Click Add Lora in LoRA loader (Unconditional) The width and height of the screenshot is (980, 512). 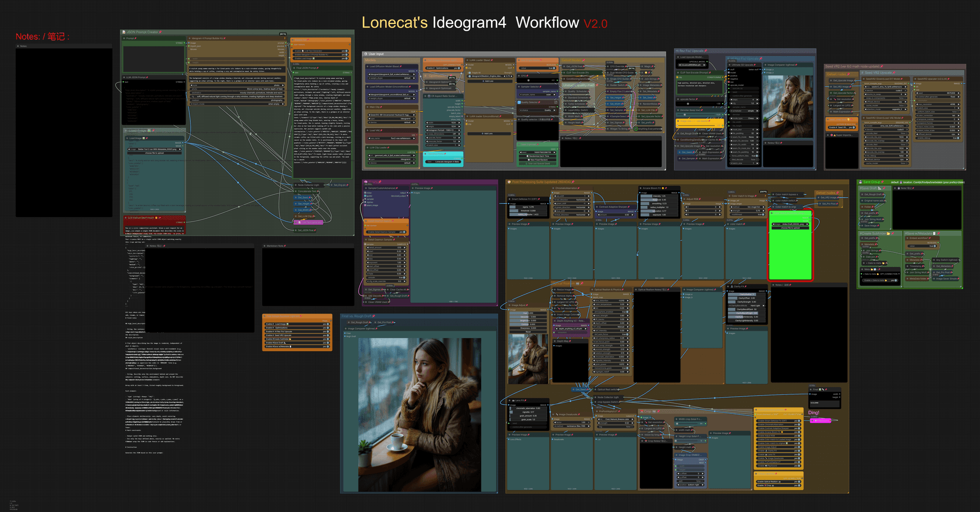[489, 134]
